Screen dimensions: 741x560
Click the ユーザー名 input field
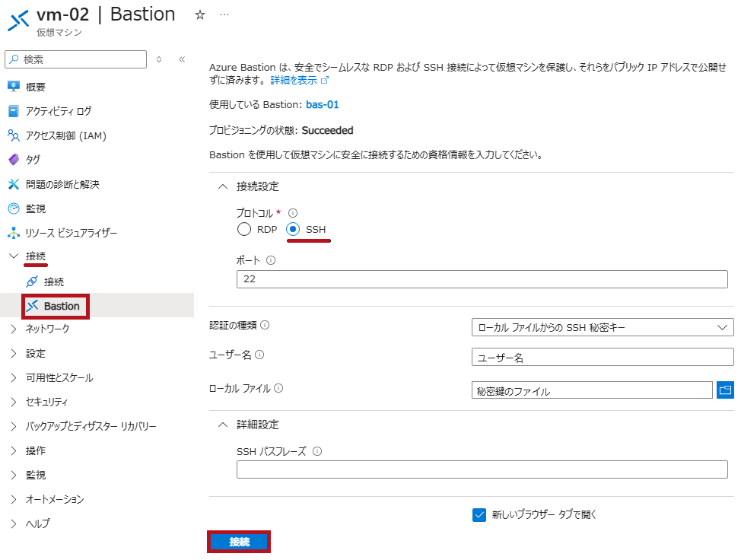[603, 358]
